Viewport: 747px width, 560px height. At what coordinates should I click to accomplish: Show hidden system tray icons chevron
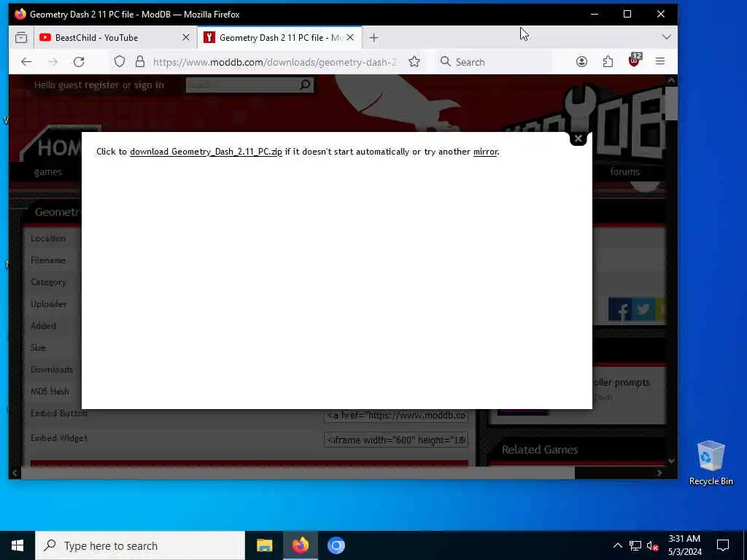(x=617, y=545)
